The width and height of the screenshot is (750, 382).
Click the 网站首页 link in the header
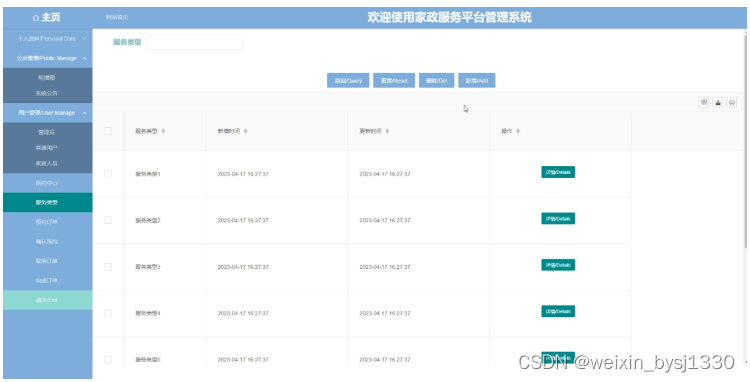[117, 18]
